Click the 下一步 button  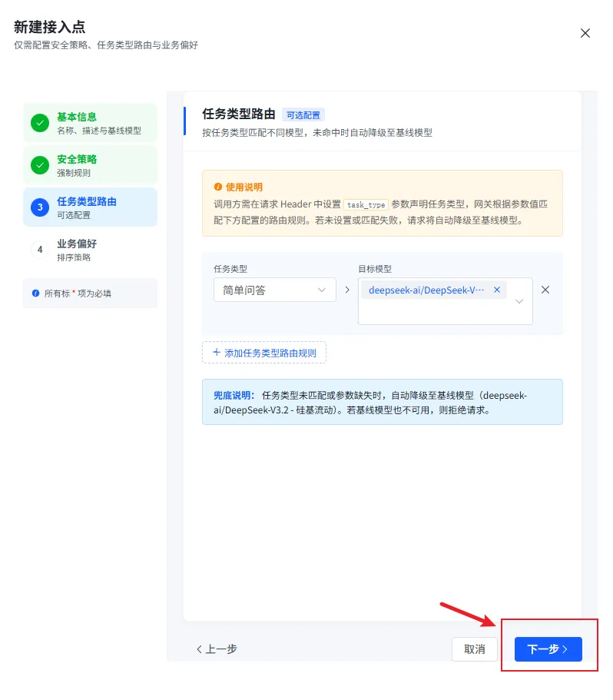click(548, 649)
